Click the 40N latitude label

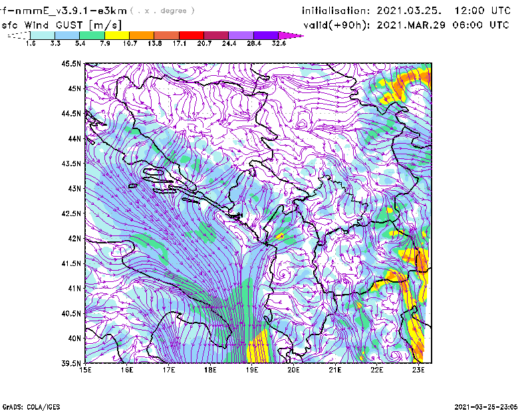pyautogui.click(x=74, y=339)
